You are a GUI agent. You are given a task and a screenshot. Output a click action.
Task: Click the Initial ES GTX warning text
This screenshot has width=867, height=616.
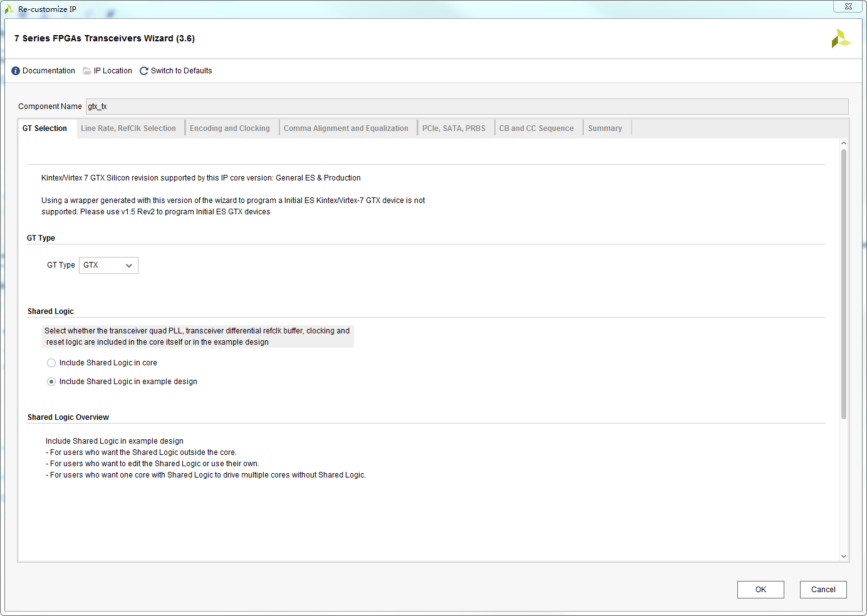(x=233, y=206)
